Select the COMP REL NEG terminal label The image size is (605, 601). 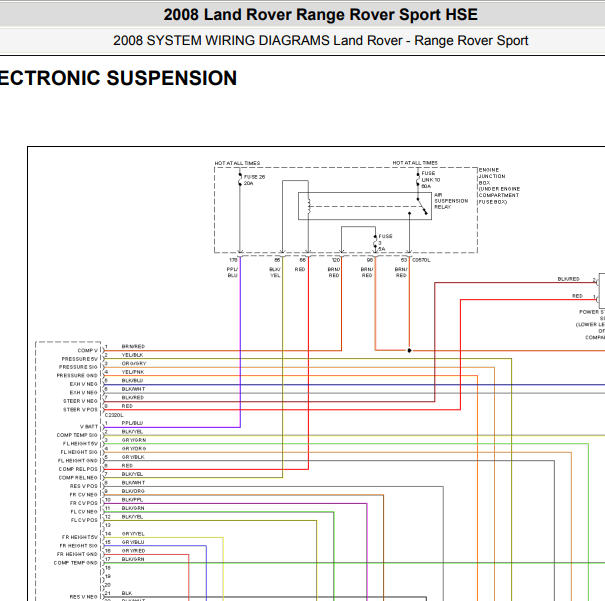(78, 478)
